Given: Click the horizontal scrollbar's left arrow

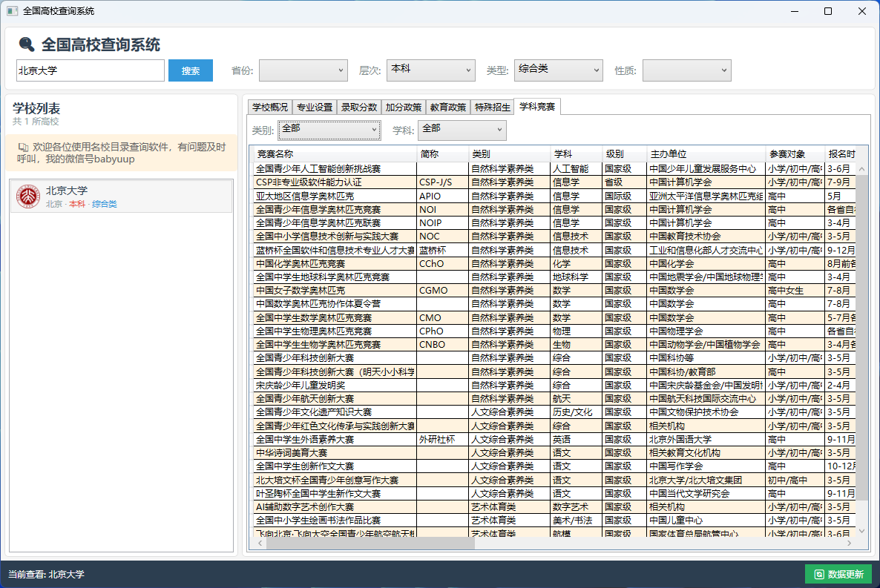Looking at the screenshot, I should click(x=260, y=543).
